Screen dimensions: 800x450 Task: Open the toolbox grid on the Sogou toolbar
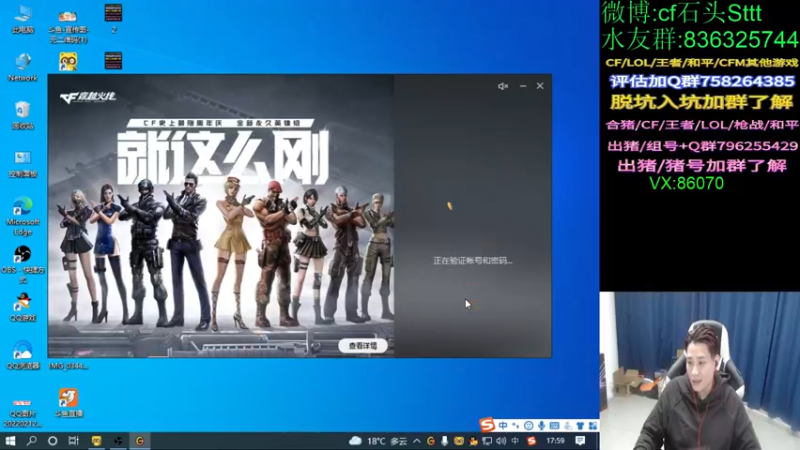[593, 425]
